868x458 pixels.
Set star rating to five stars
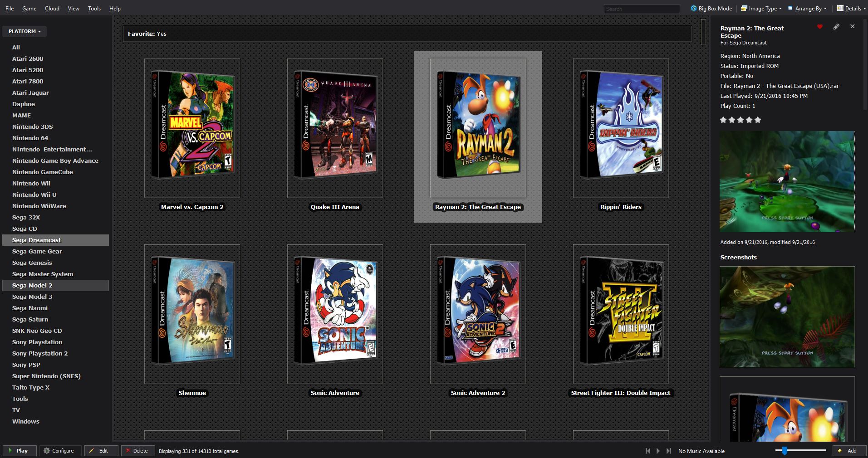(758, 120)
